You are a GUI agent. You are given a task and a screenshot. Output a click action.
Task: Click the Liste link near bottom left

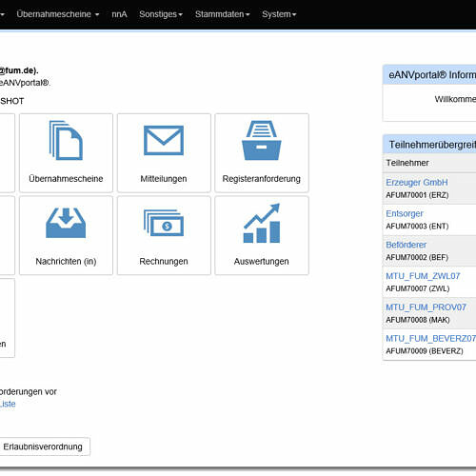tap(8, 404)
